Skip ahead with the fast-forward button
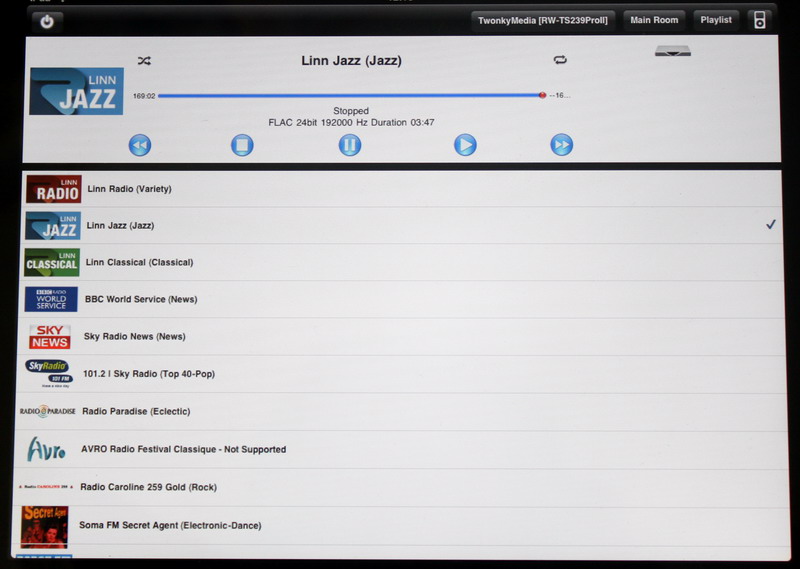This screenshot has width=800, height=569. pyautogui.click(x=562, y=146)
